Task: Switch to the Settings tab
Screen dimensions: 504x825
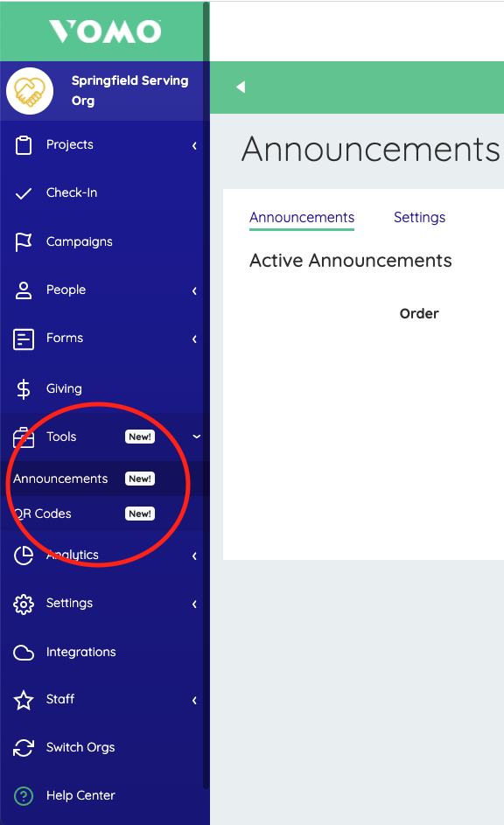Action: (419, 217)
